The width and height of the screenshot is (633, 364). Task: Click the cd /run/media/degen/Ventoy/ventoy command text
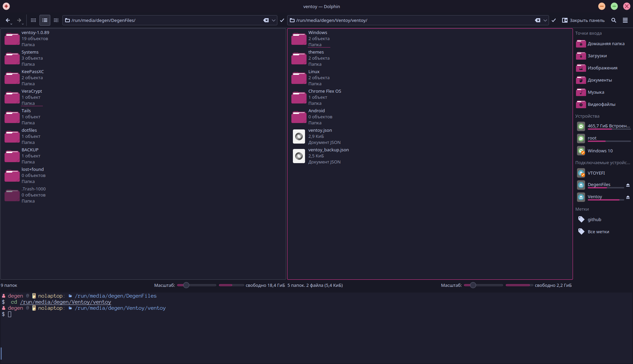point(61,302)
